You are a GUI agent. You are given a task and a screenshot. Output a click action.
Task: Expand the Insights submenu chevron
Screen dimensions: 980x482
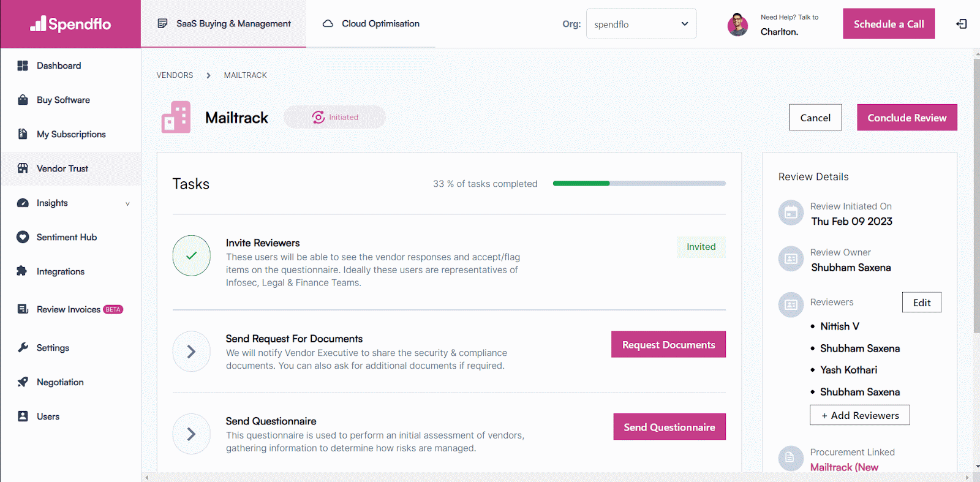[127, 204]
